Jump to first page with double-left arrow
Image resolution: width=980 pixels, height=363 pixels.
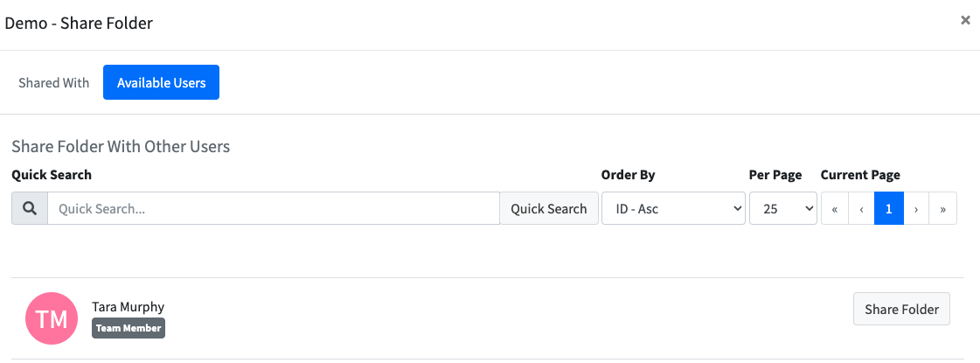(834, 208)
